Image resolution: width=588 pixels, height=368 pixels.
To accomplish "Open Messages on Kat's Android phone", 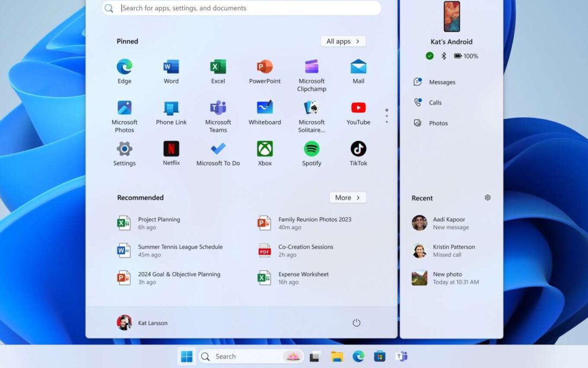I will pyautogui.click(x=434, y=82).
